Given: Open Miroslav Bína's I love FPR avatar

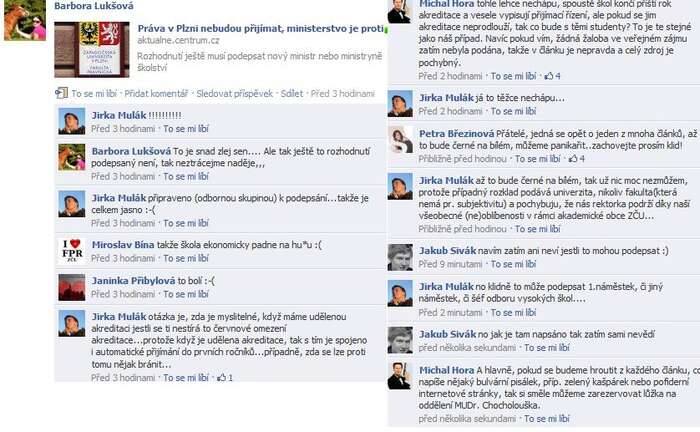Looking at the screenshot, I should 71,251.
